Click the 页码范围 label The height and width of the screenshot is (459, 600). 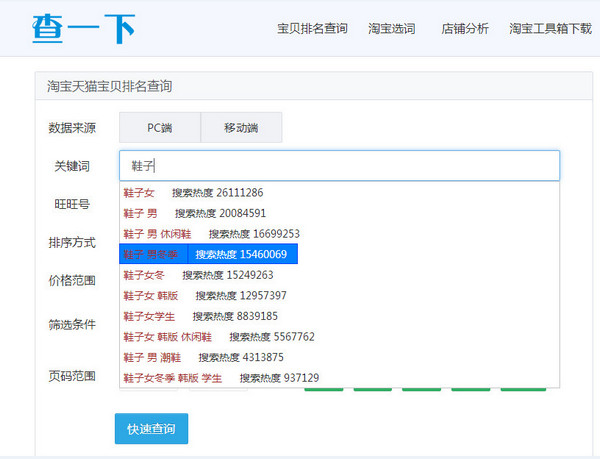pos(72,376)
